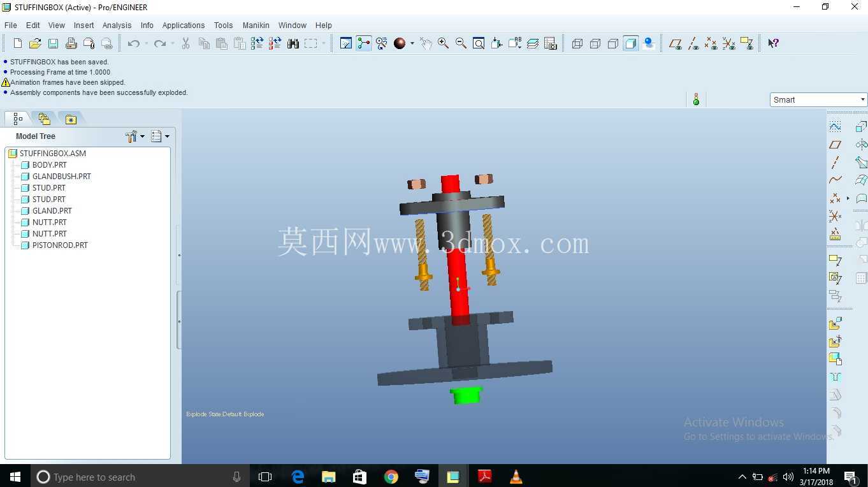Select STUFFINGBOX.ASM root node
Viewport: 868px width, 487px height.
52,154
